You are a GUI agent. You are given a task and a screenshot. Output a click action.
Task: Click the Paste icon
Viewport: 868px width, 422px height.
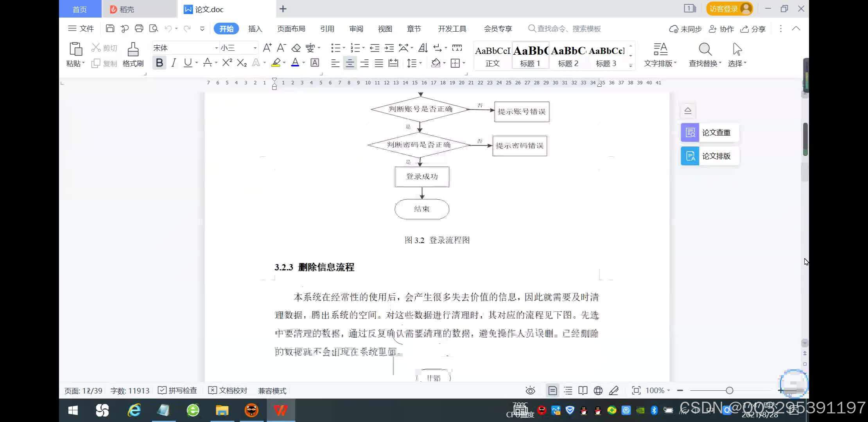(75, 49)
